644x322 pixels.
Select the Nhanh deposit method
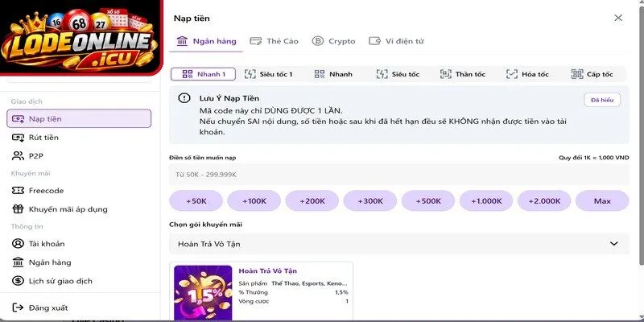(x=333, y=74)
